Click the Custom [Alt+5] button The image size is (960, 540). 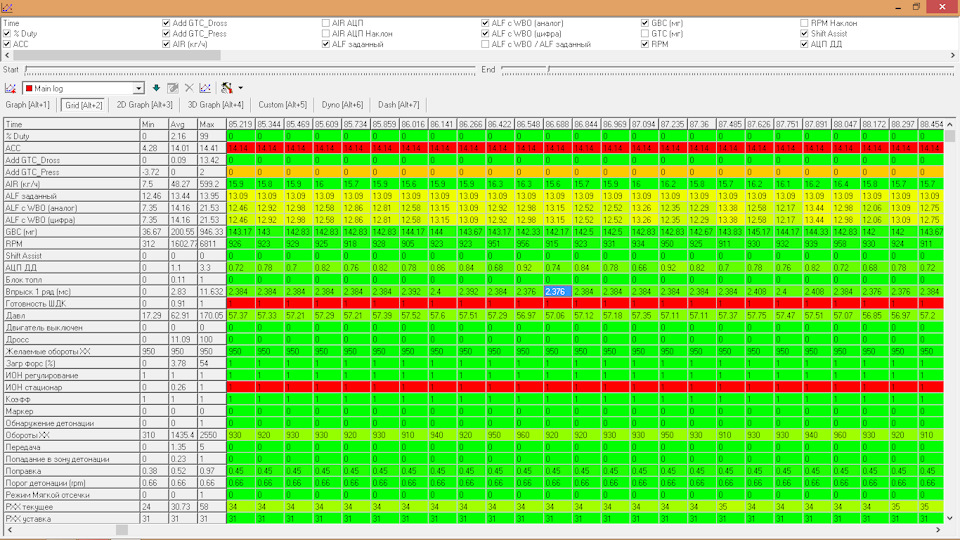282,105
